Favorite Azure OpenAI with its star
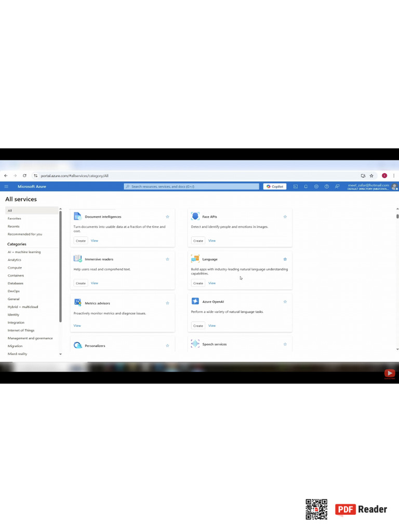 click(285, 302)
